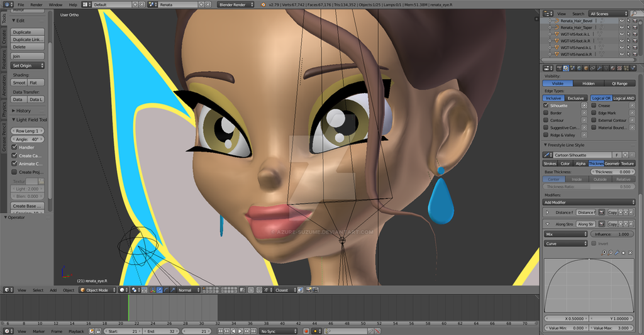Open the Normal transform orientation dropdown

click(x=189, y=290)
